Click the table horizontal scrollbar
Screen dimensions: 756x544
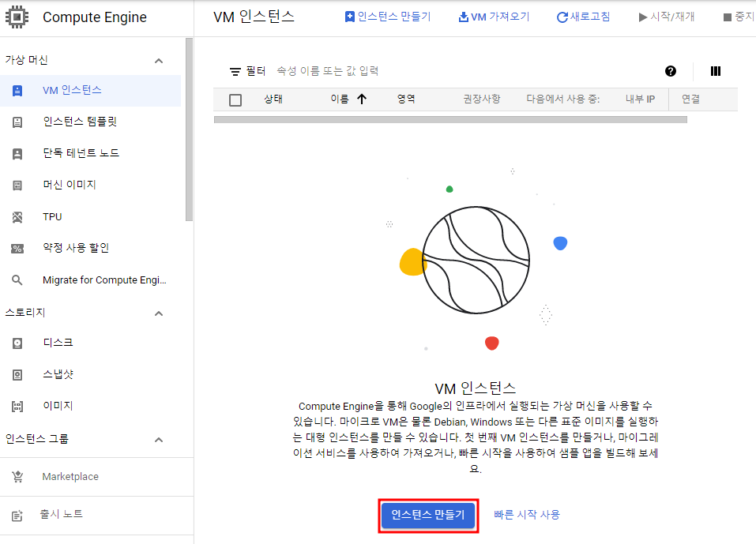tap(450, 119)
